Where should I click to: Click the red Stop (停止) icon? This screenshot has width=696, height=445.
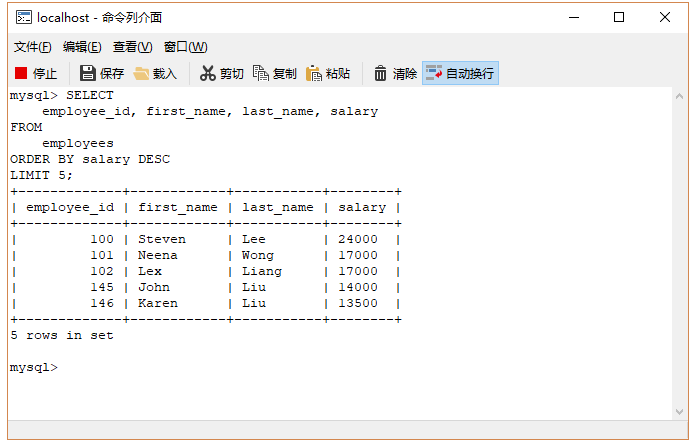click(21, 73)
